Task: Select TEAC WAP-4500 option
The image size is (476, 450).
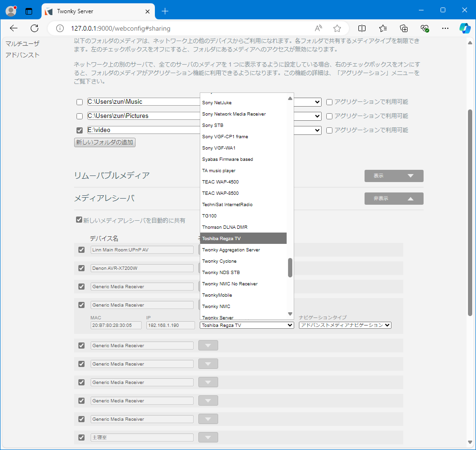Action: tap(243, 182)
